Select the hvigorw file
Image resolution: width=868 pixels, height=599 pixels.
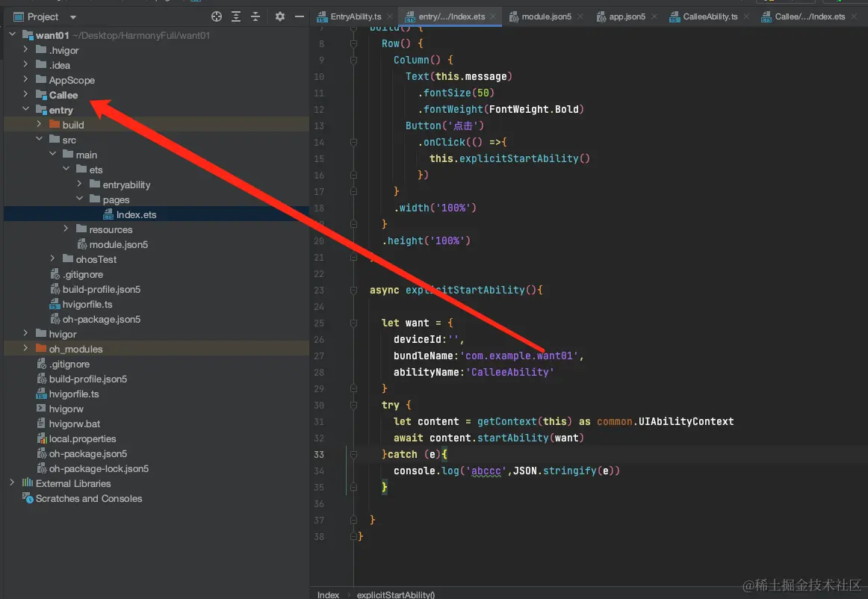[66, 409]
